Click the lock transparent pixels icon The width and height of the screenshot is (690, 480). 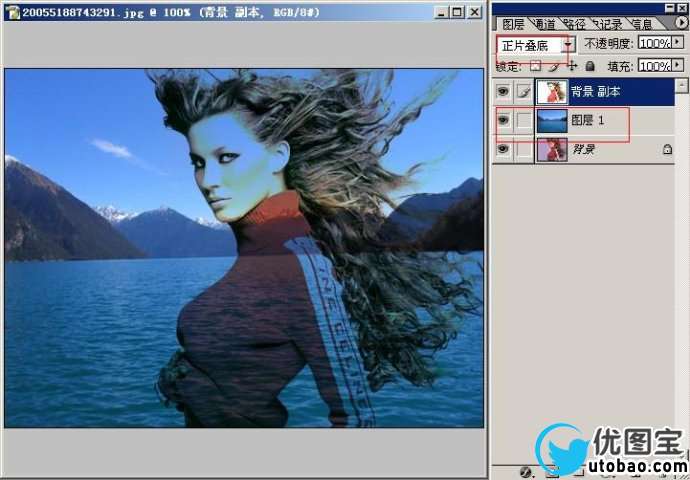(535, 66)
